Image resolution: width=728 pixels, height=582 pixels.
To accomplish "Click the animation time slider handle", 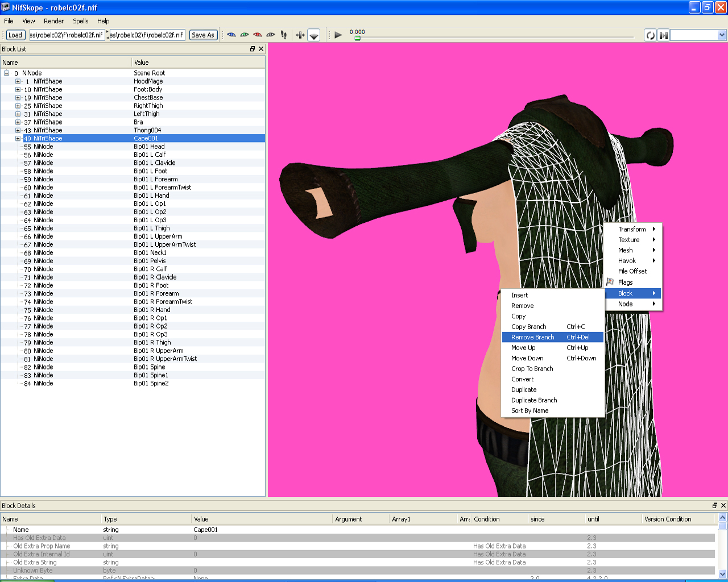I will click(x=357, y=38).
